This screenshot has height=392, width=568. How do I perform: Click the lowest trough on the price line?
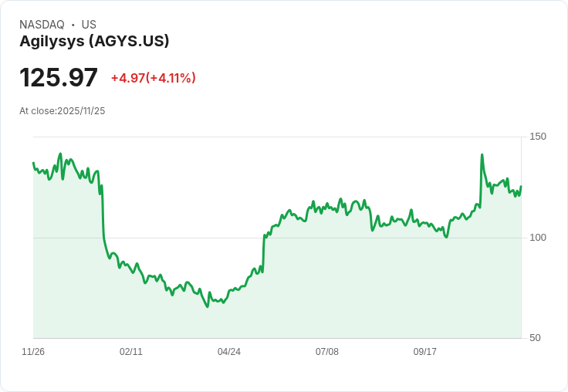pos(207,306)
